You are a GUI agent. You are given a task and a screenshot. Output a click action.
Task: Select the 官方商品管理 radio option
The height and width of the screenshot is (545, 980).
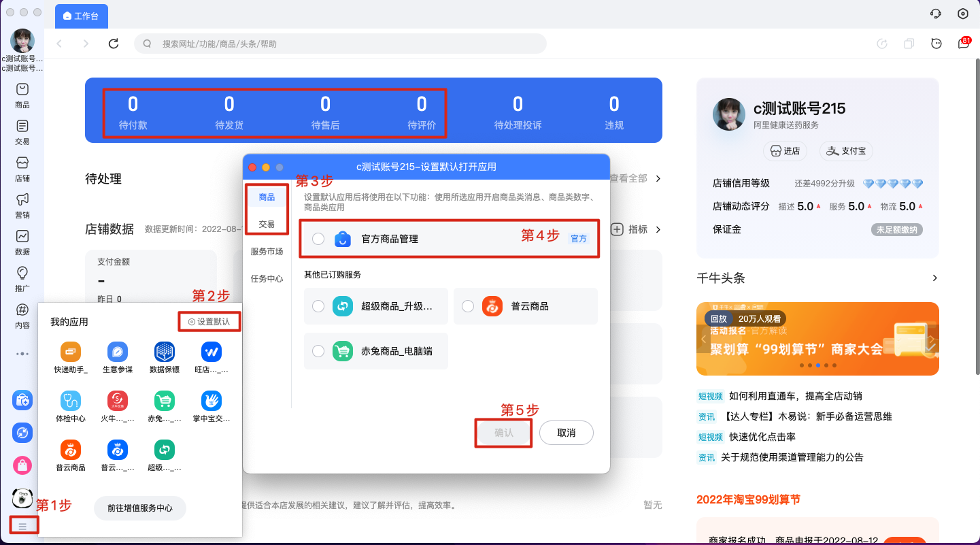[318, 239]
